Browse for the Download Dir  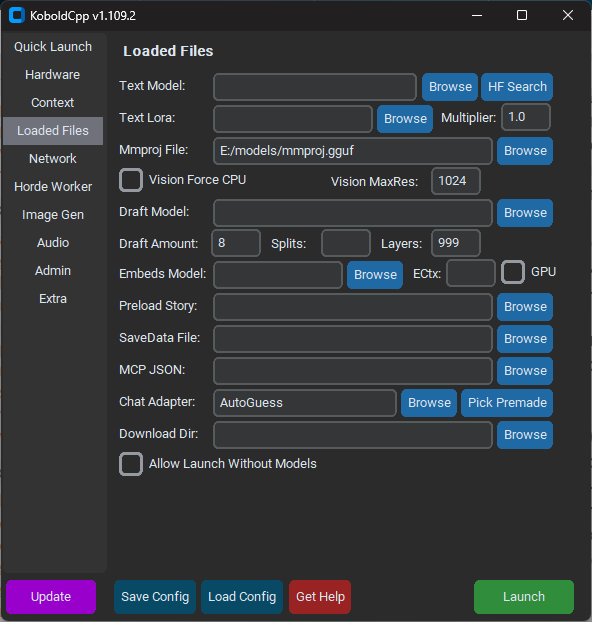point(525,435)
